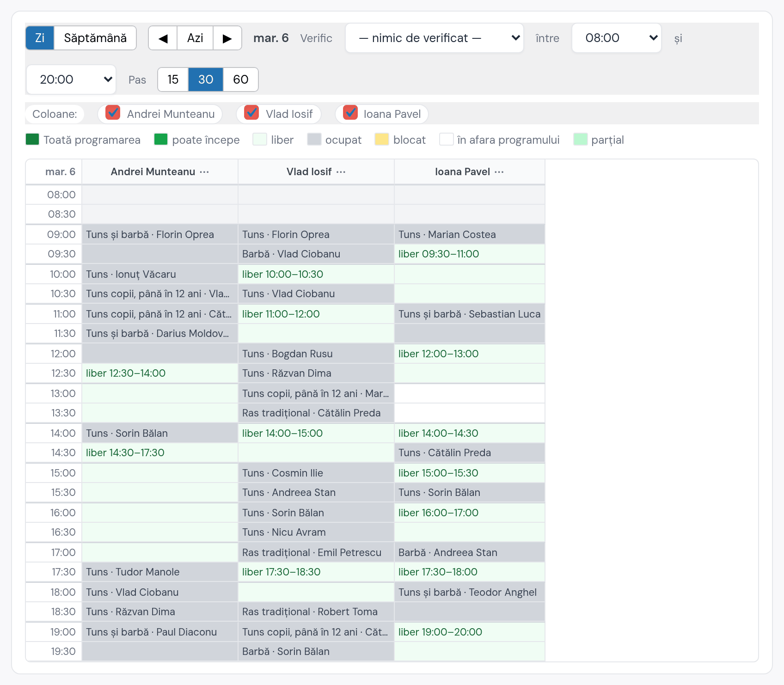Viewport: 784px width, 685px height.
Task: Open 'Ras tradițional · Cătălin Preda' appointment
Action: tap(316, 413)
